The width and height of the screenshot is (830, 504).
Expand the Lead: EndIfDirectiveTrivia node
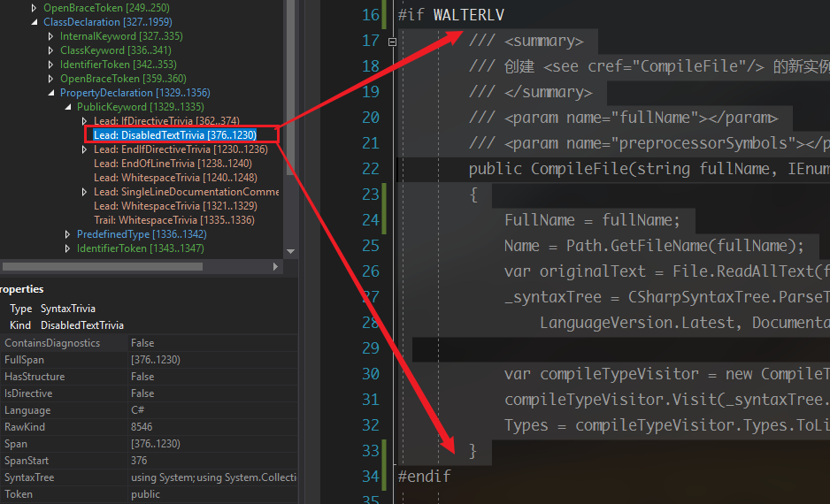[x=85, y=149]
